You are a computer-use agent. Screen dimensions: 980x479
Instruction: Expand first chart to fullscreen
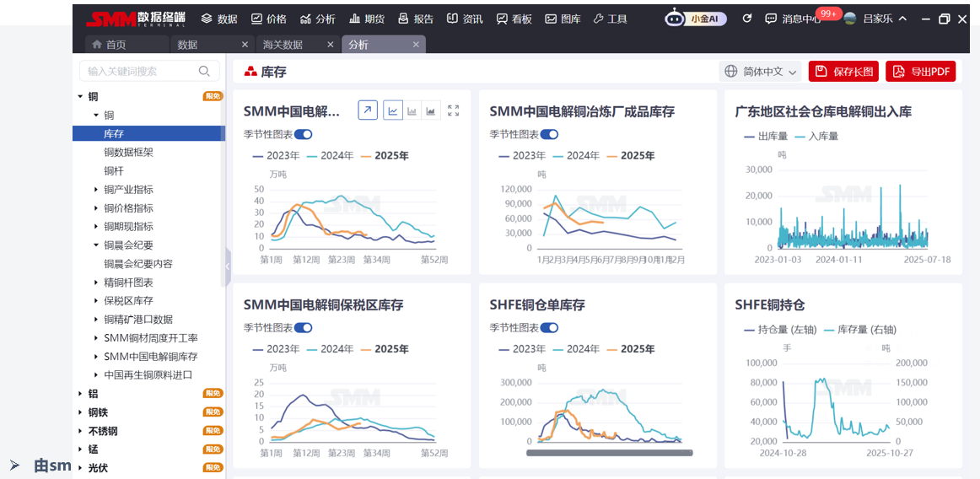pos(454,110)
